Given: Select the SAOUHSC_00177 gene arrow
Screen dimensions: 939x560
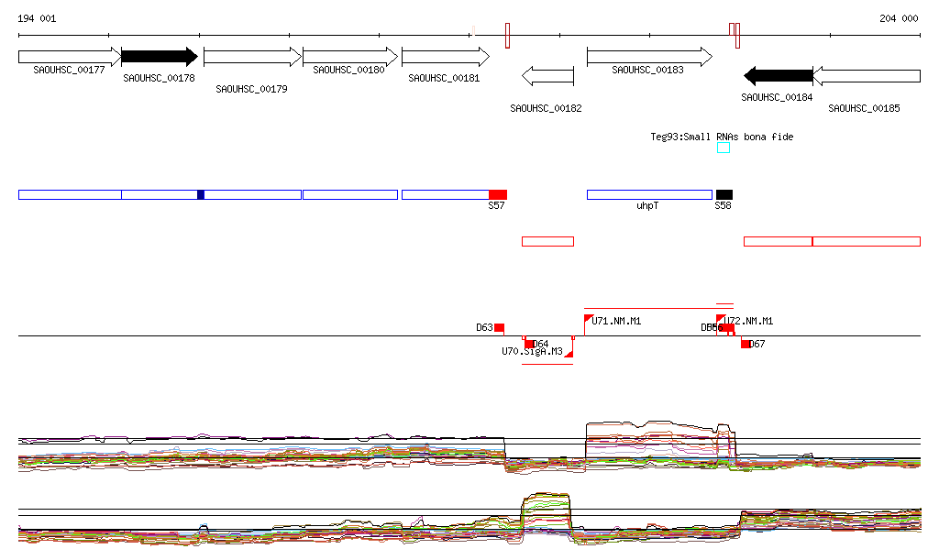Looking at the screenshot, I should point(70,57).
